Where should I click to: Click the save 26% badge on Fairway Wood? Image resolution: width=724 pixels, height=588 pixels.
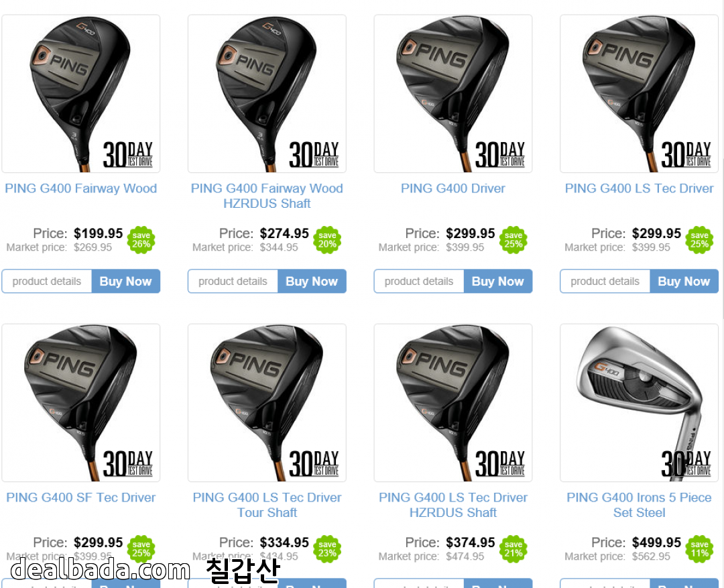click(141, 240)
